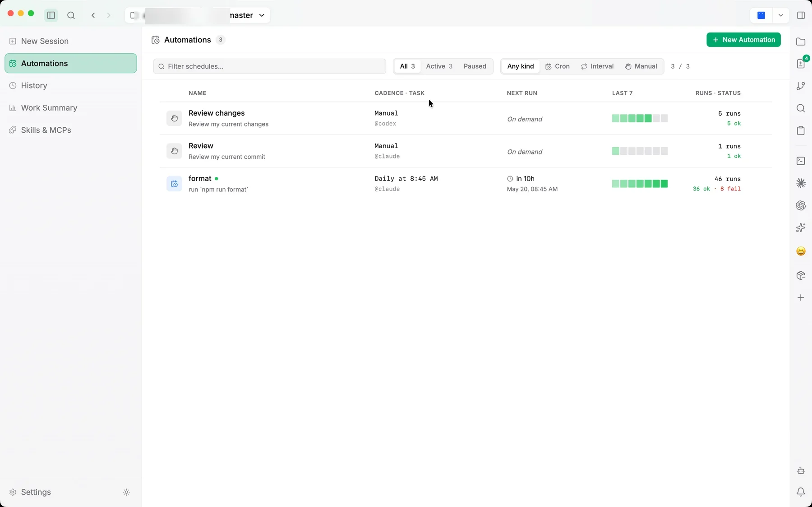Click the search icon in right rail
The height and width of the screenshot is (507, 812).
click(x=801, y=108)
